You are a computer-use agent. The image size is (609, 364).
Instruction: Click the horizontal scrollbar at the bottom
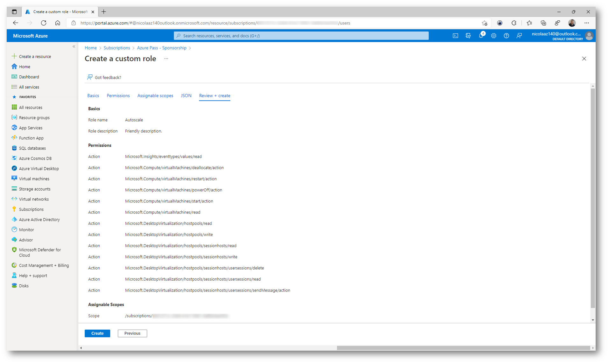click(463, 348)
